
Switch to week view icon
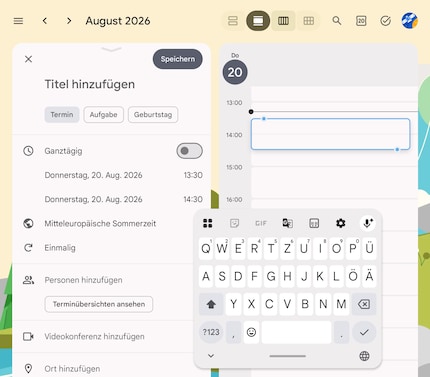283,21
